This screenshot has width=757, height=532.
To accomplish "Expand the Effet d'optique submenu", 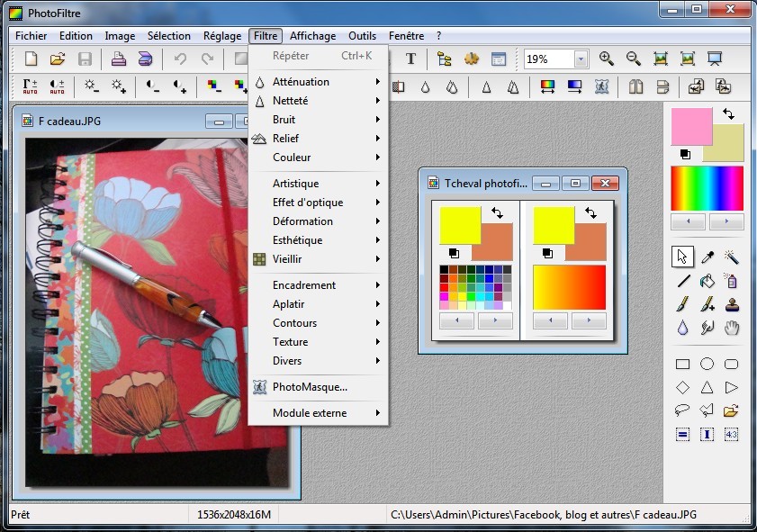I will tap(319, 203).
